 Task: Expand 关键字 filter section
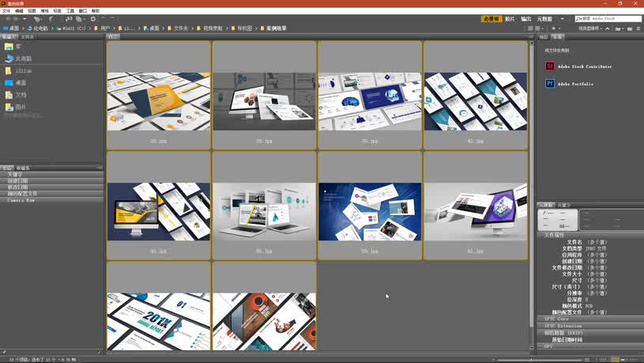click(x=51, y=174)
